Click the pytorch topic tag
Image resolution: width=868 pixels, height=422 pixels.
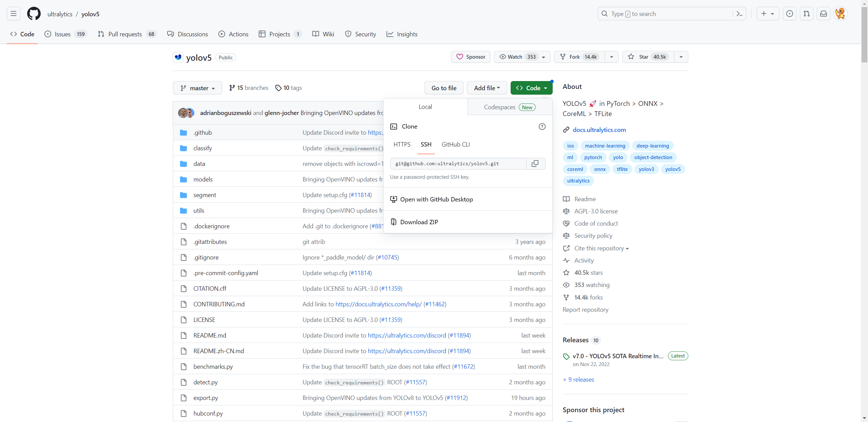[x=593, y=157]
